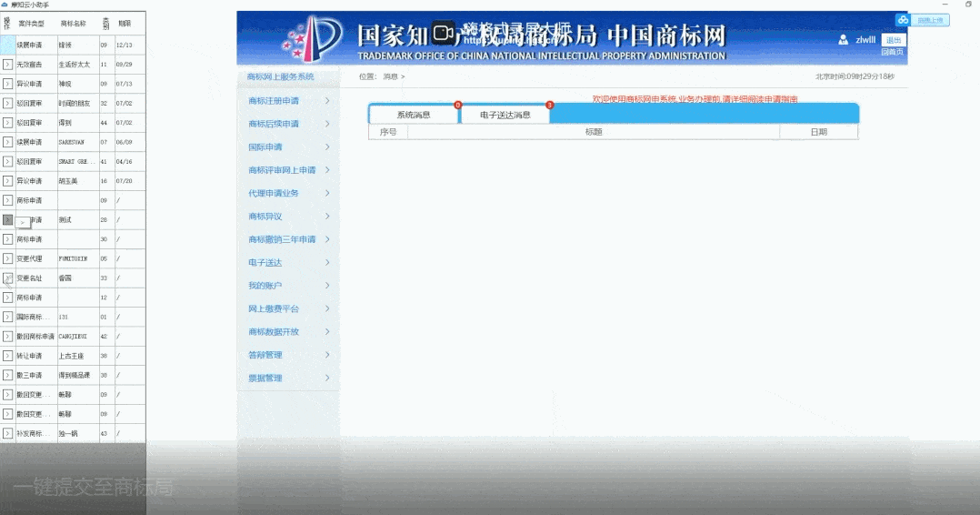Click the 序号 column header
This screenshot has width=980, height=515.
click(x=388, y=132)
